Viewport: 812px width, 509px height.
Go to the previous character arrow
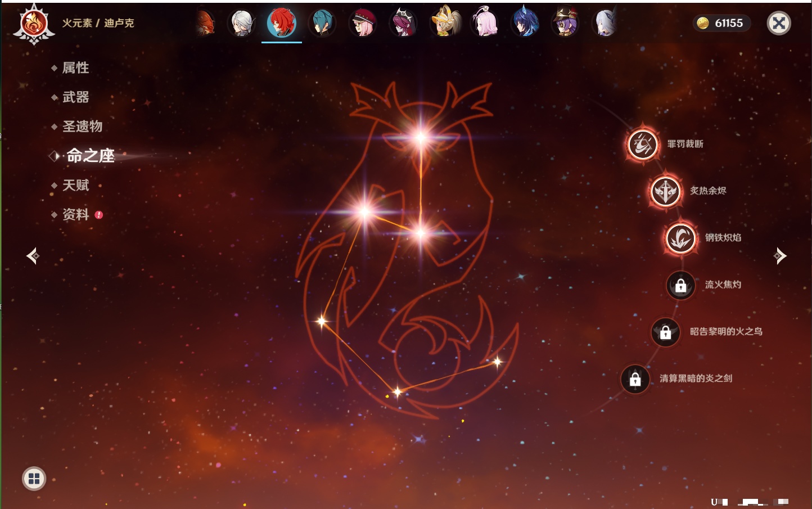click(x=33, y=256)
